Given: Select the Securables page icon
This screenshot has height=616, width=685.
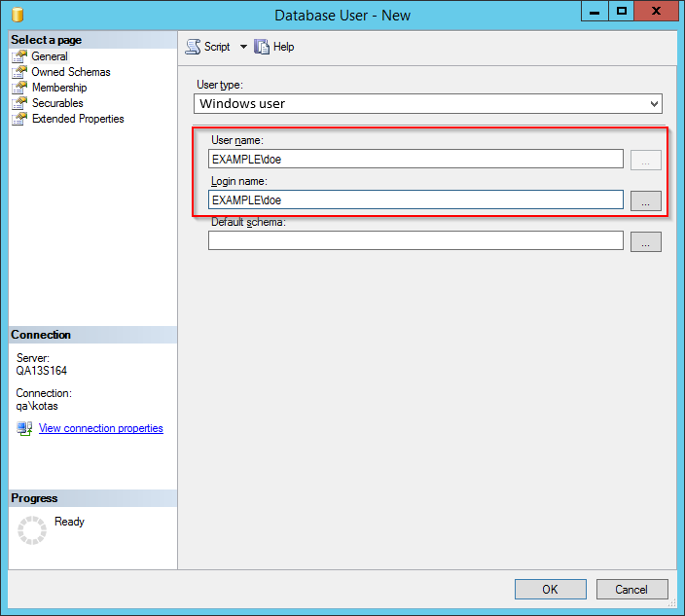Looking at the screenshot, I should (19, 103).
